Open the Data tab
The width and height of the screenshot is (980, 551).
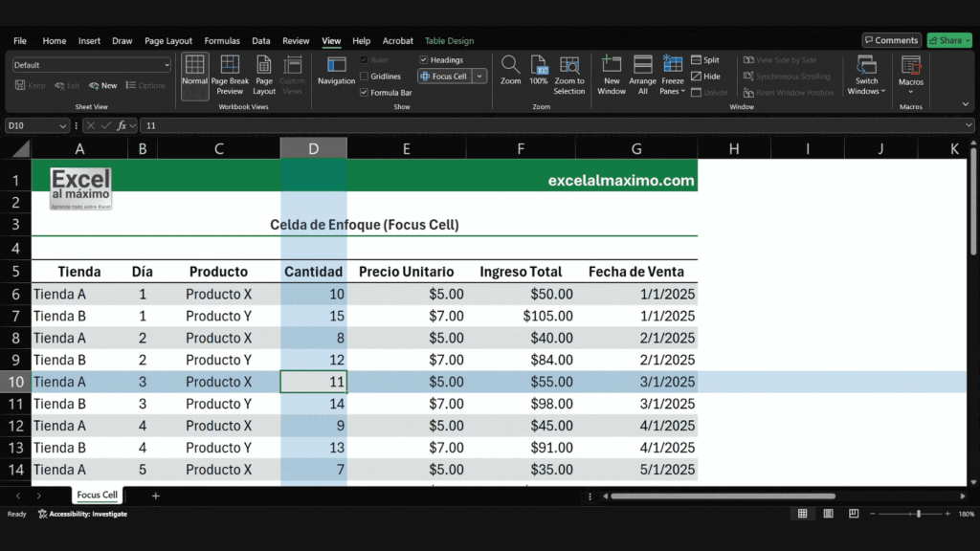tap(260, 40)
